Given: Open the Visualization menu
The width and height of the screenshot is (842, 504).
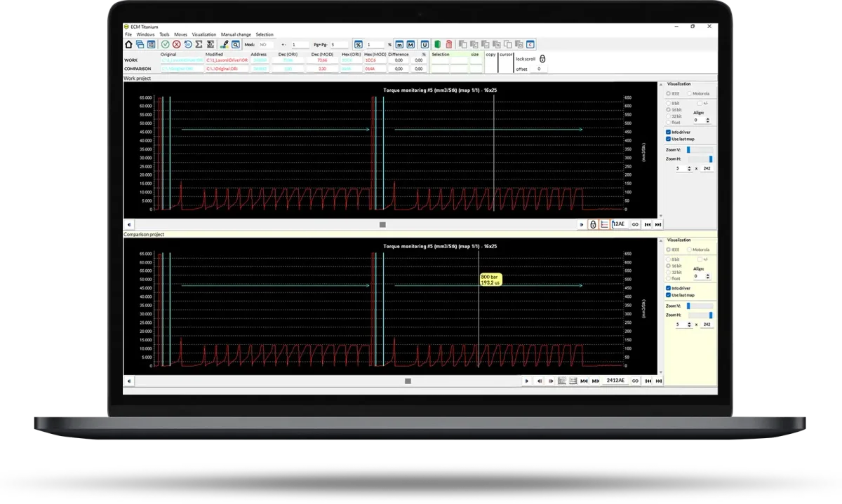Looking at the screenshot, I should point(204,34).
